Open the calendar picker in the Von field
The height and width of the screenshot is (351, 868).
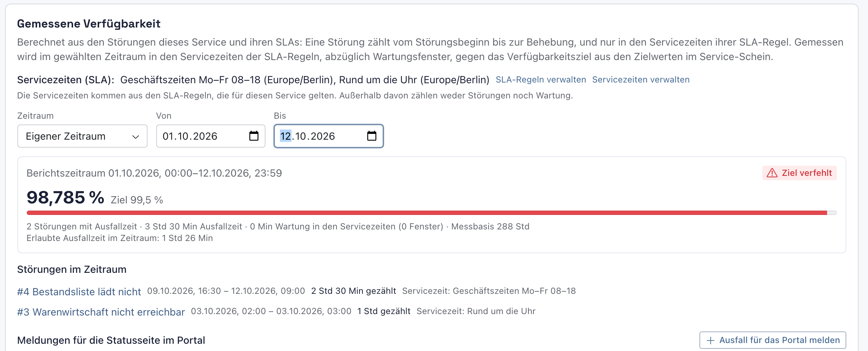coord(254,136)
